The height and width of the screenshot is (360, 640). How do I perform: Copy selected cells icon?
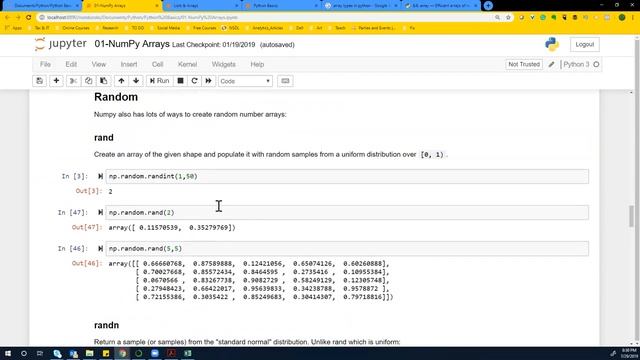(x=89, y=81)
